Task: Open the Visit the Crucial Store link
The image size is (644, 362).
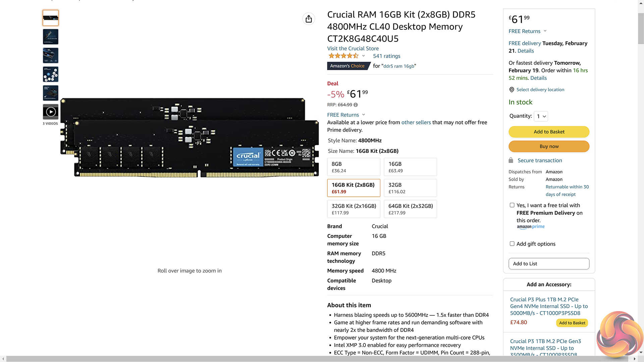Action: [x=353, y=49]
